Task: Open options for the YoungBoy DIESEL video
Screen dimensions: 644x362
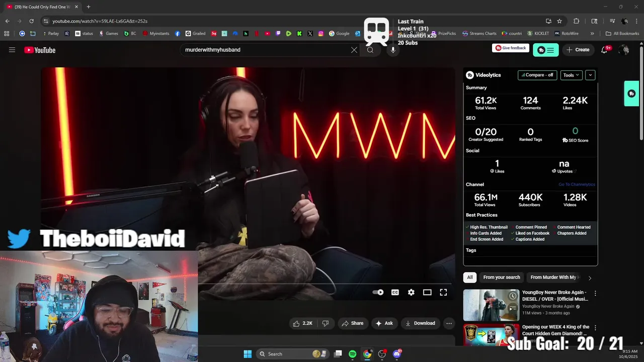Action: click(x=595, y=293)
